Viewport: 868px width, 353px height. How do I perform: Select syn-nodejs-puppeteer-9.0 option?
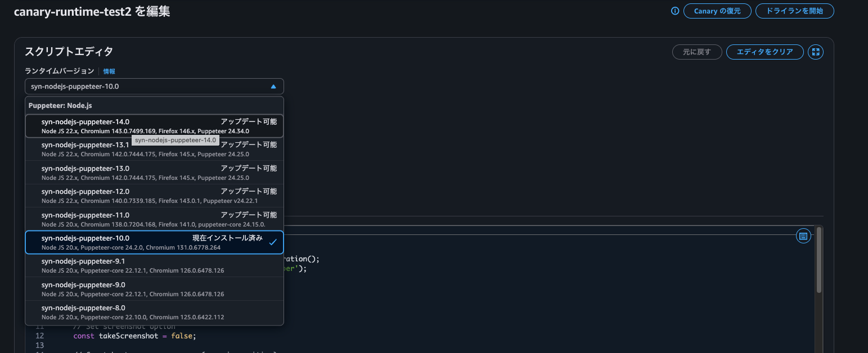tap(154, 289)
